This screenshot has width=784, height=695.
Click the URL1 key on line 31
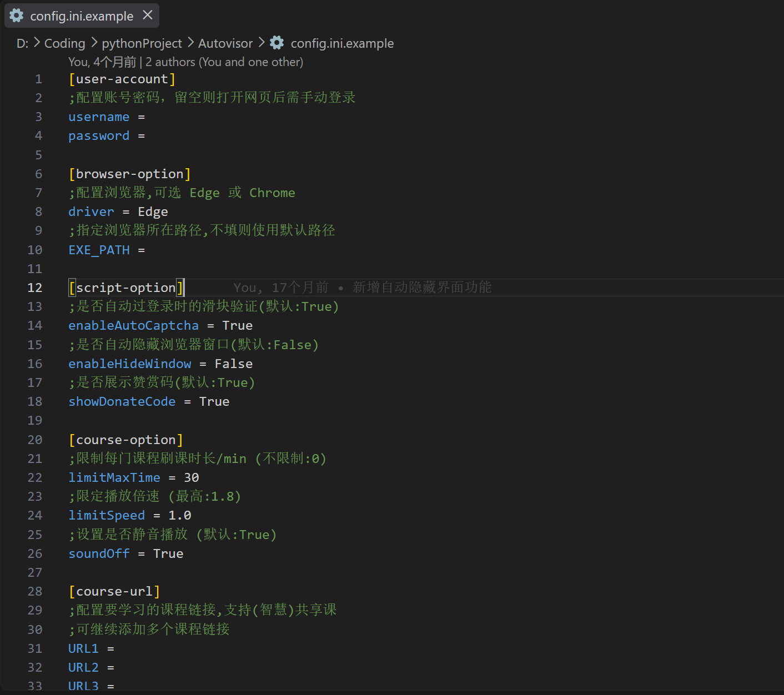click(x=83, y=649)
